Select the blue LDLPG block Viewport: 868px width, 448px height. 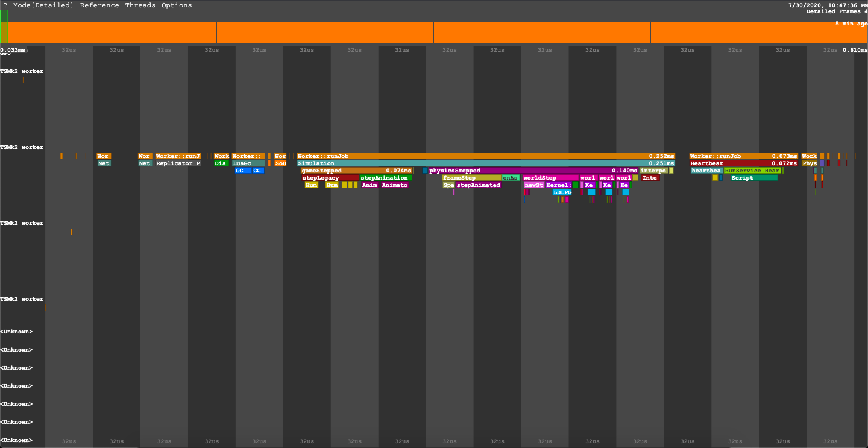[x=562, y=192]
